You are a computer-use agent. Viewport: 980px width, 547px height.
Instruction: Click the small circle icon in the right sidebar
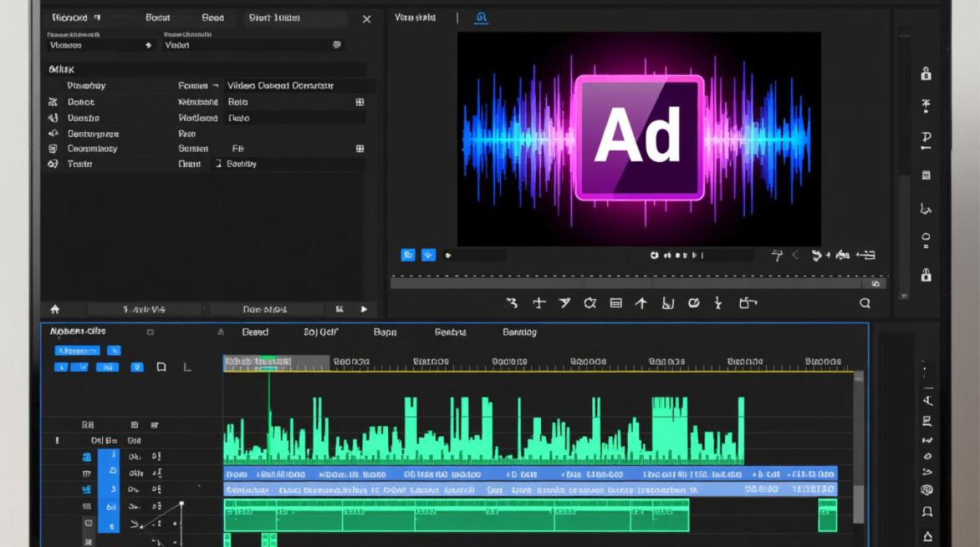coord(926,237)
